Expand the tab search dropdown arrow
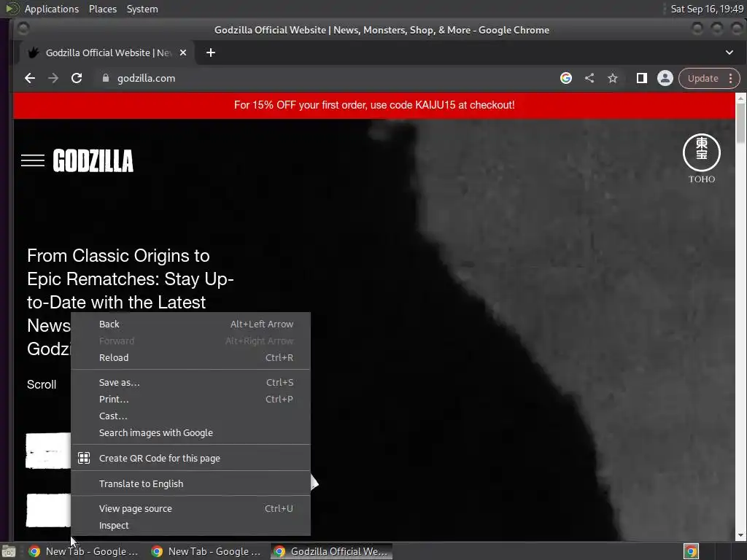 729,52
